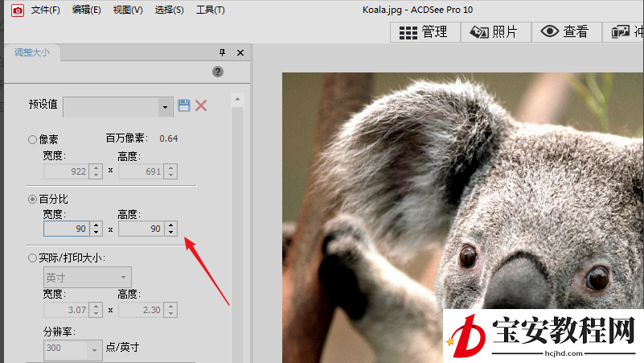Open the 文件(F) menu
Image resolution: width=644 pixels, height=363 pixels.
tap(45, 10)
